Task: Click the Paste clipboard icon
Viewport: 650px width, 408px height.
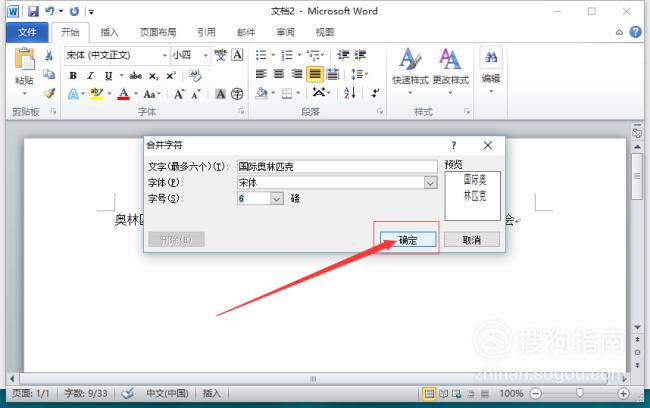Action: [24, 59]
